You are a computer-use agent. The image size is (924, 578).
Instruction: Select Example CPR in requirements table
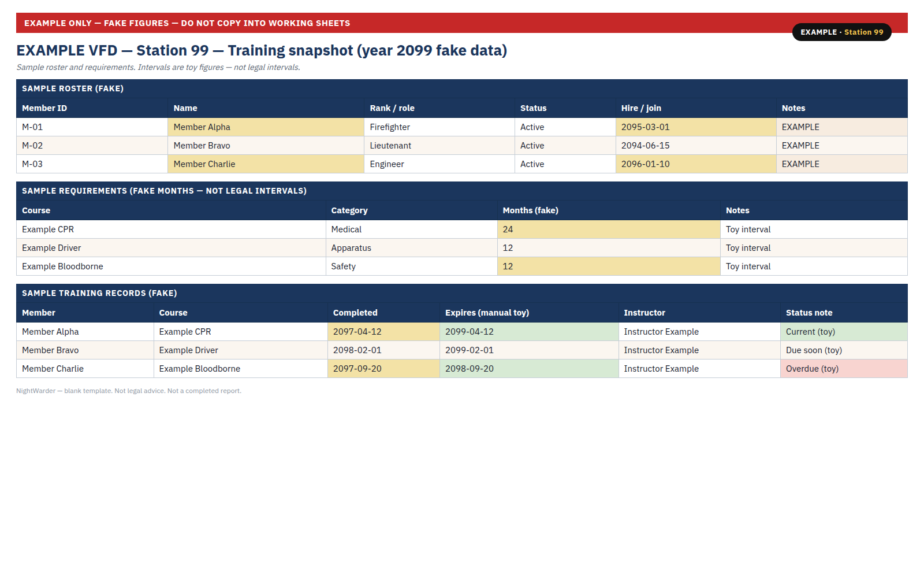[x=171, y=229]
